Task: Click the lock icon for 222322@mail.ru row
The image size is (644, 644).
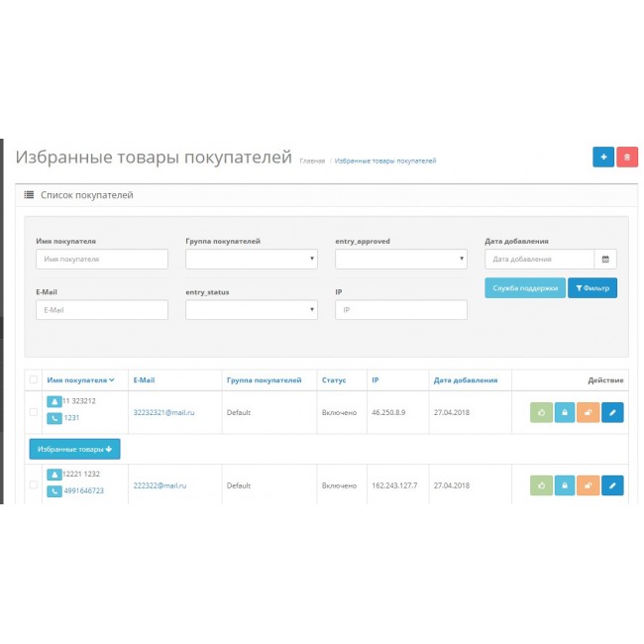Action: click(x=565, y=485)
